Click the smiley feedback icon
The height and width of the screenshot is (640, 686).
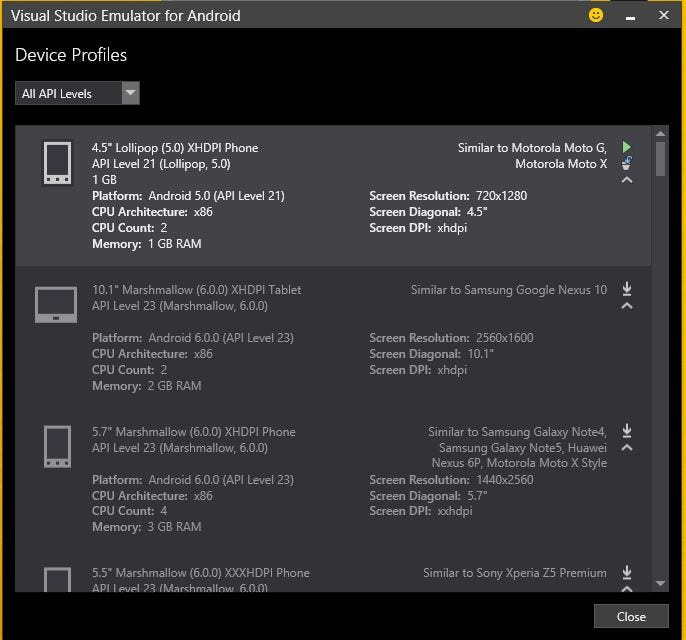point(596,15)
